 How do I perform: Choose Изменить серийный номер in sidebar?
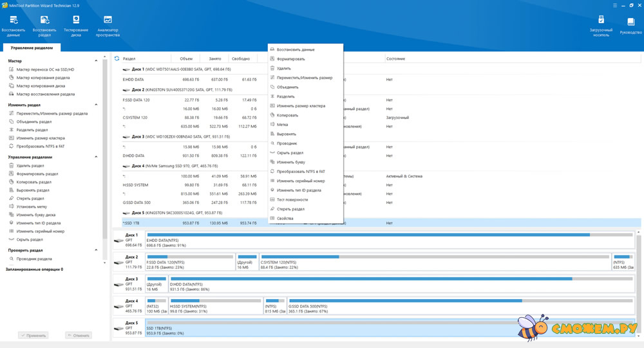tap(40, 231)
